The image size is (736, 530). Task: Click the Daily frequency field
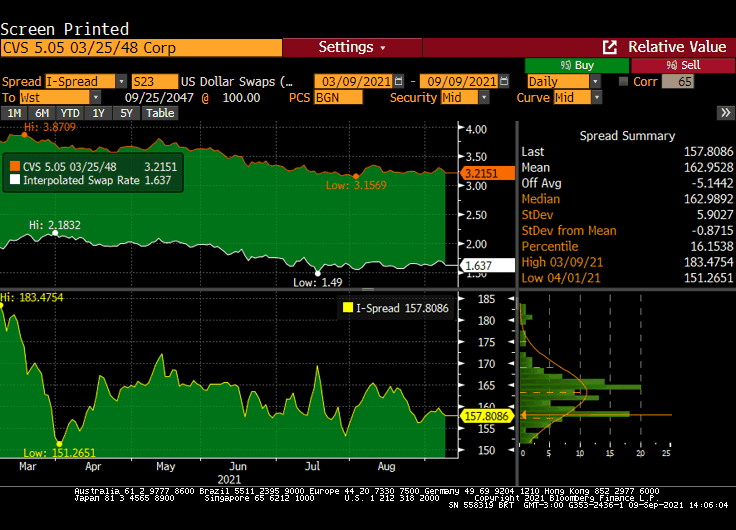(x=558, y=82)
